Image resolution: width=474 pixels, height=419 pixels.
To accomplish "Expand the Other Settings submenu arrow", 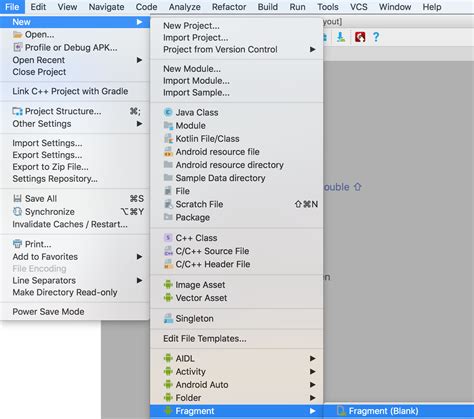I will pos(139,124).
